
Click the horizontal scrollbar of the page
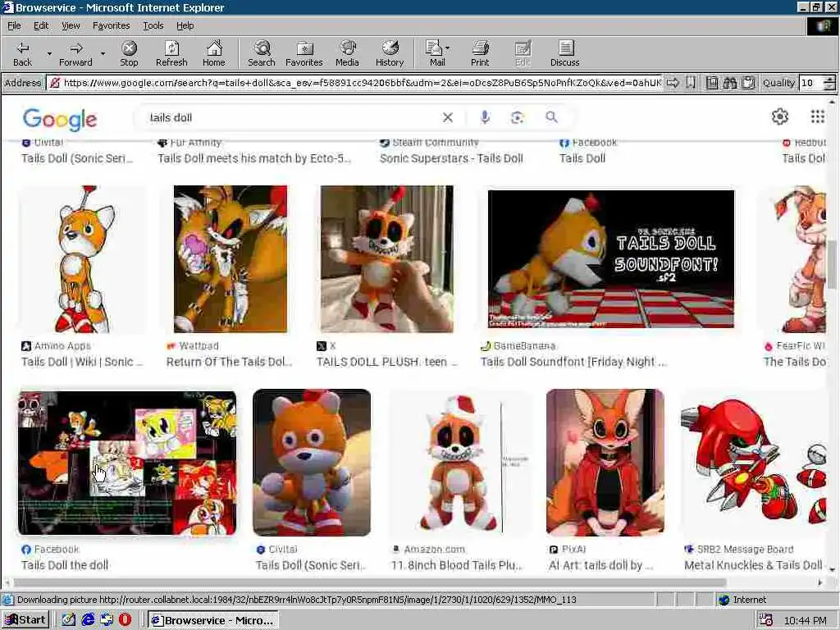370,582
